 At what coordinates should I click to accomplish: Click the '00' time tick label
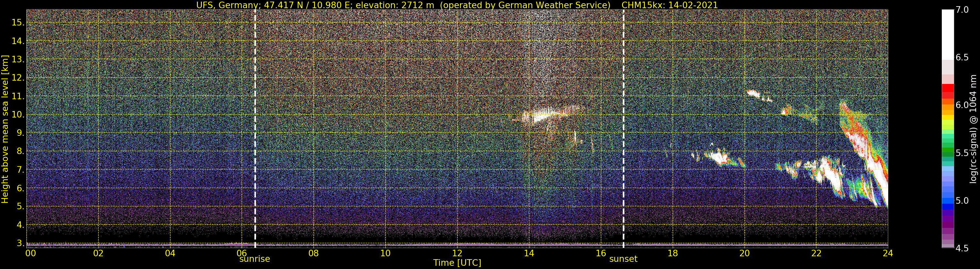pyautogui.click(x=30, y=253)
